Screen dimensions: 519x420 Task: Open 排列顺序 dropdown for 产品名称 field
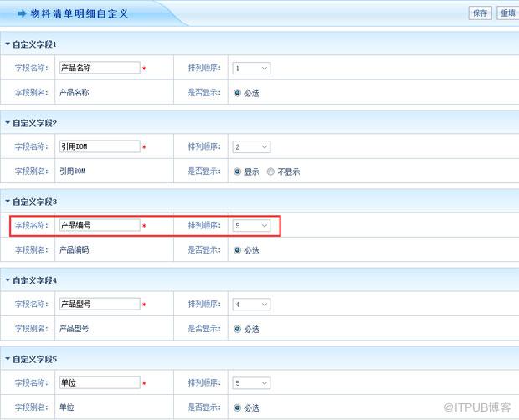tap(251, 68)
